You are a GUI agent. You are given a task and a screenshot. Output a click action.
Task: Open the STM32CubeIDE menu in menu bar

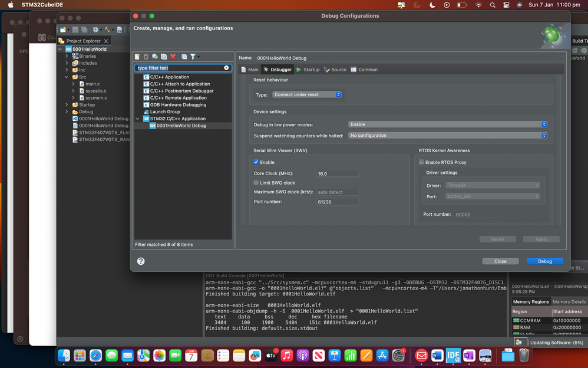[42, 5]
